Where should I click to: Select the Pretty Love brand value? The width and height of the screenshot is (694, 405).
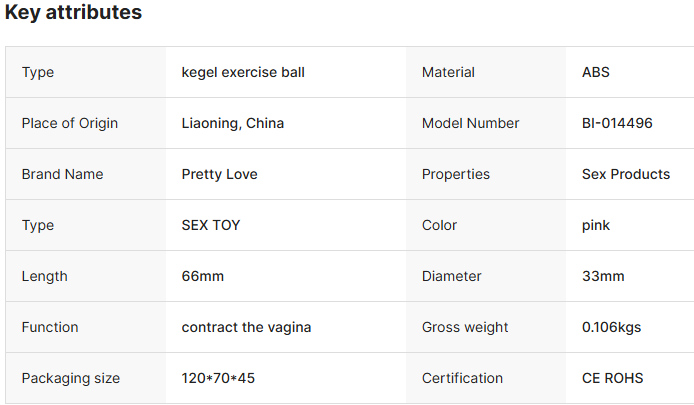(219, 174)
